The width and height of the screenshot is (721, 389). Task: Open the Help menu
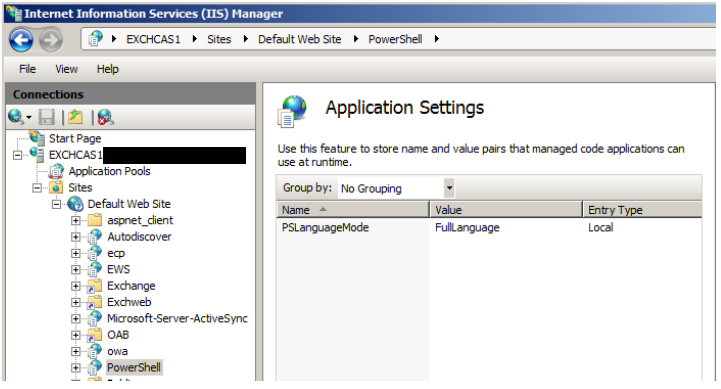108,69
